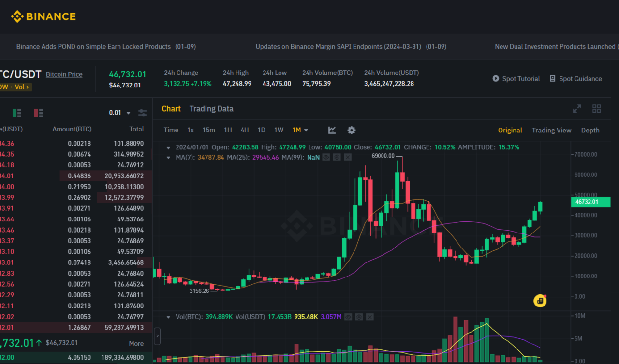Select order row with total 59,287.49913
Screen dimensions: 619x364
(x=76, y=327)
